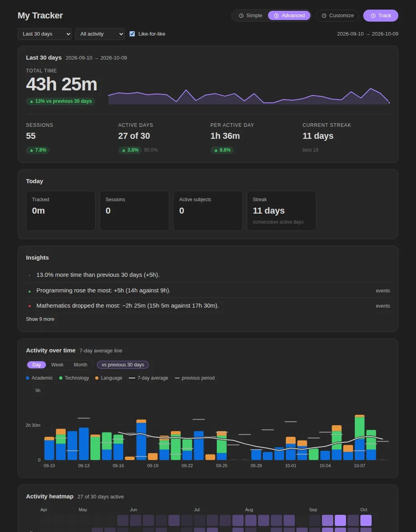Toggle the previous period legend line

pos(195,378)
